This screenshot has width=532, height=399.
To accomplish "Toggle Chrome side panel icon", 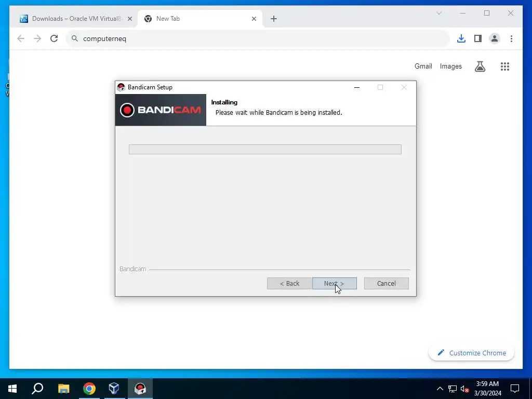I will click(478, 38).
